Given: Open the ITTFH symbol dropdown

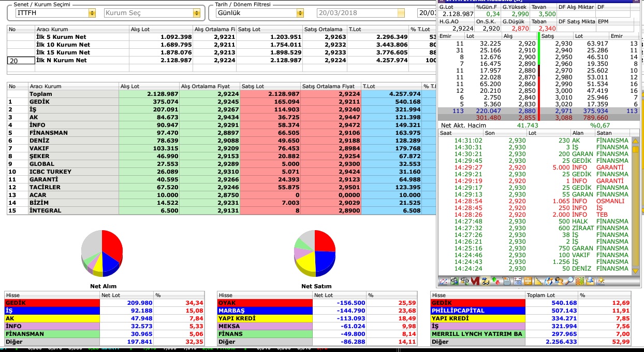Looking at the screenshot, I should [92, 13].
